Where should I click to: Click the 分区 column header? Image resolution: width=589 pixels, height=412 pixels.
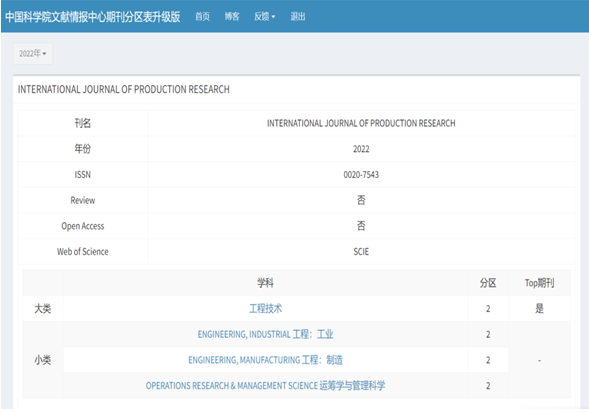pyautogui.click(x=488, y=283)
